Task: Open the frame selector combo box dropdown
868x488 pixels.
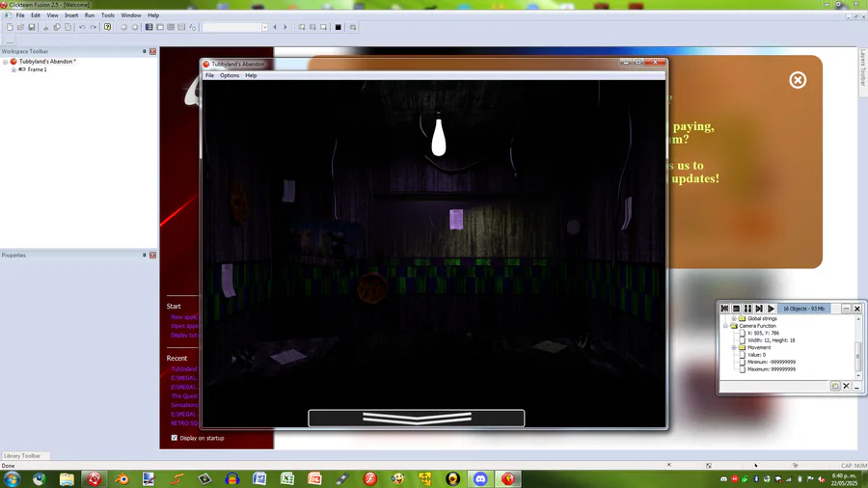Action: pos(264,27)
